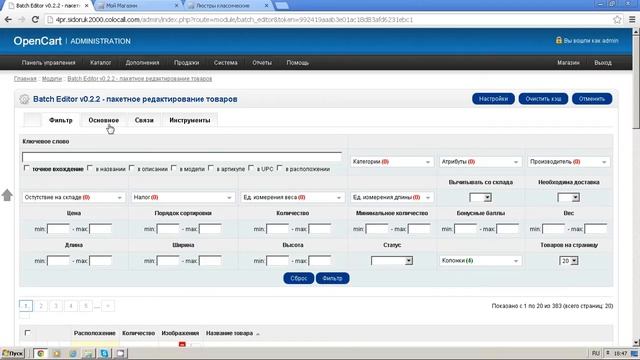Open the Категории dropdown
The width and height of the screenshot is (640, 360).
click(391, 162)
